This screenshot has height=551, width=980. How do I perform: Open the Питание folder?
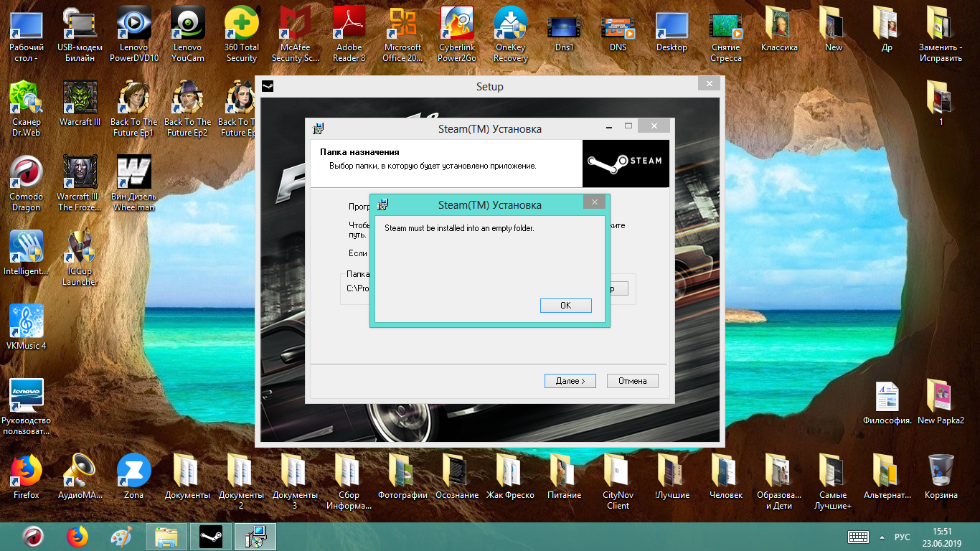tap(564, 476)
